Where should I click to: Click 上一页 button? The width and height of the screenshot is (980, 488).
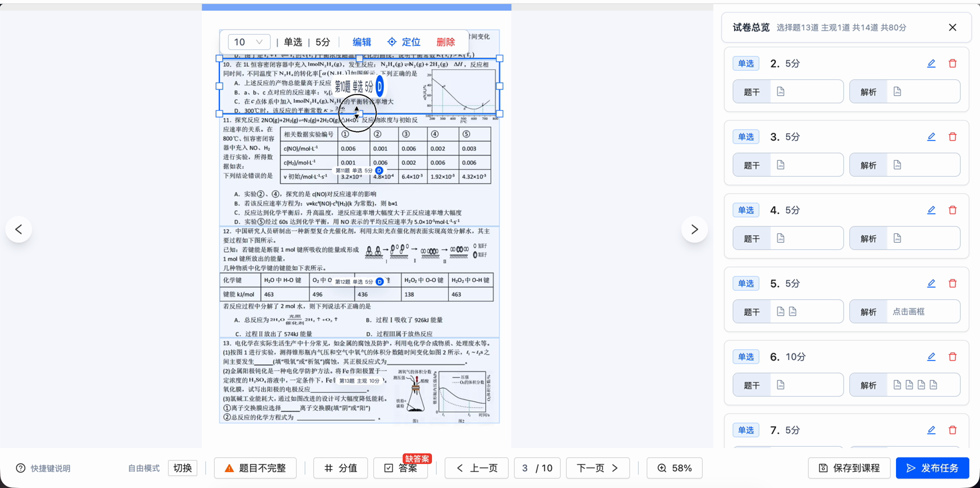[477, 468]
